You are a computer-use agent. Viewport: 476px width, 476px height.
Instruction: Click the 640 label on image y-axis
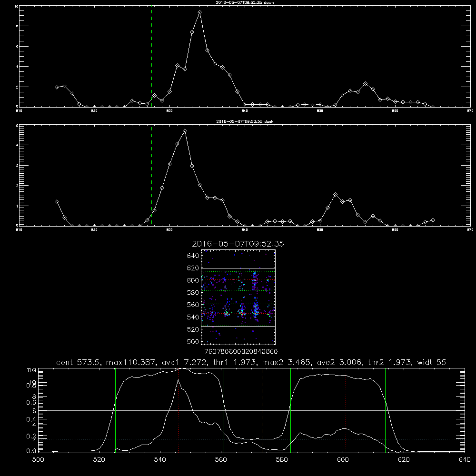(x=193, y=256)
